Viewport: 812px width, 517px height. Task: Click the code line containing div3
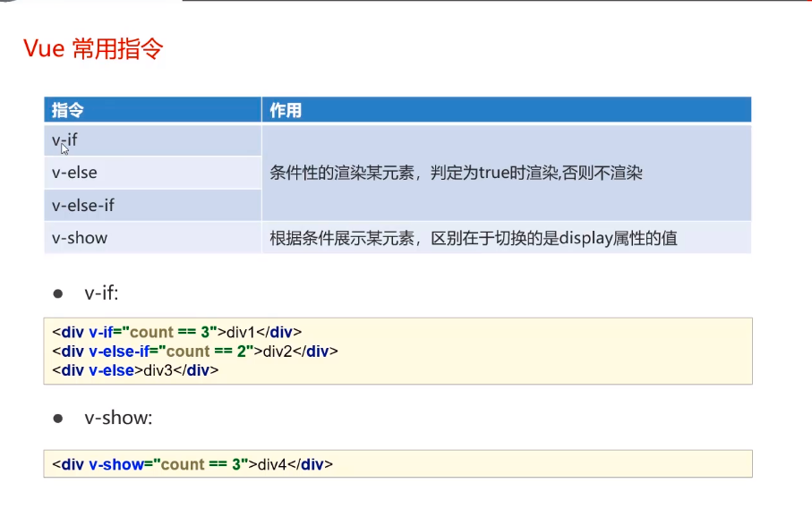pos(135,370)
